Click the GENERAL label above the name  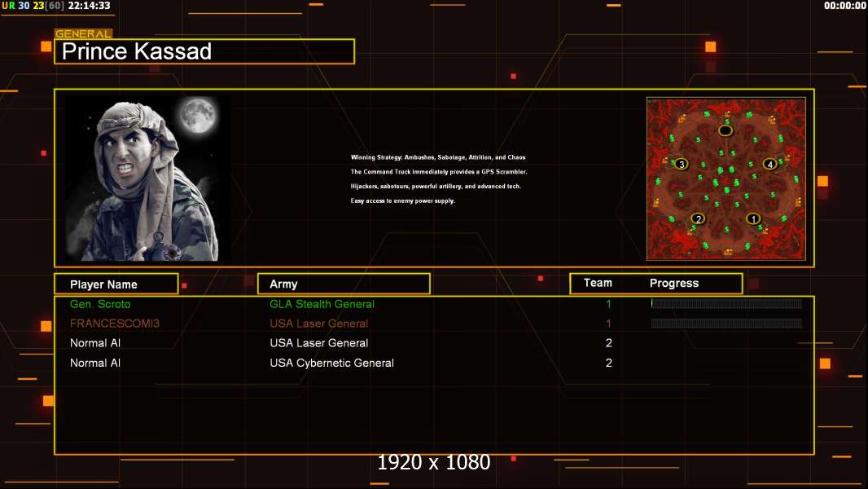coord(83,33)
